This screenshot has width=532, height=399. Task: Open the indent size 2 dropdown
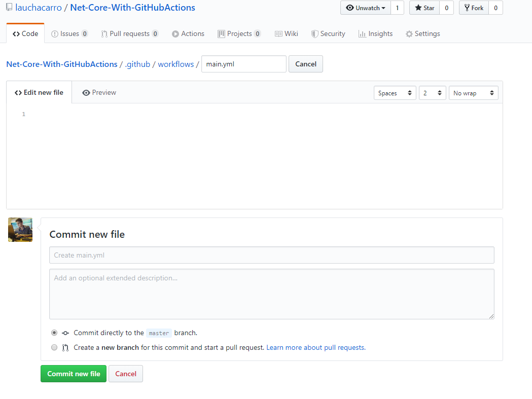pos(432,93)
